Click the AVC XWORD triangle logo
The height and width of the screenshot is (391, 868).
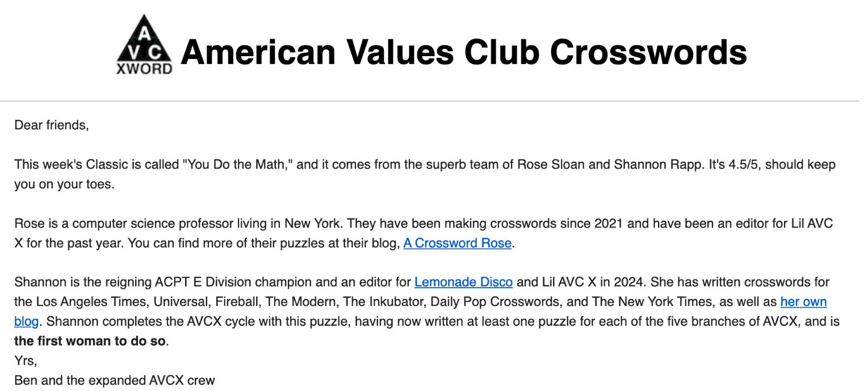(144, 45)
